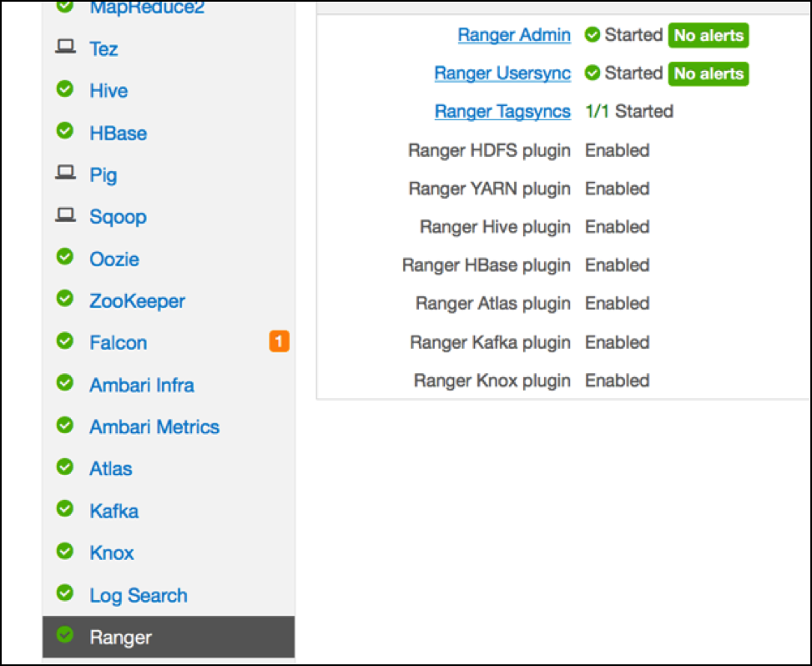Screen dimensions: 812x666
Task: Open the Ranger Usersync link
Action: tap(502, 73)
